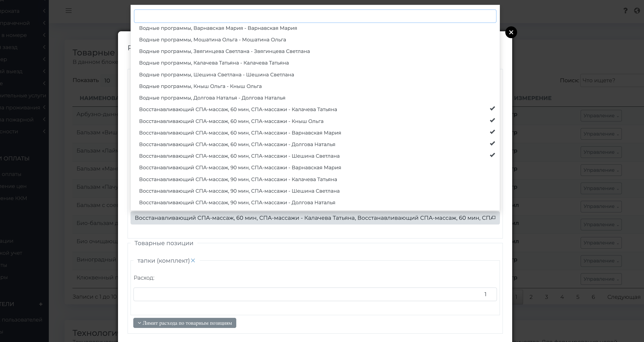The width and height of the screenshot is (644, 342).
Task: Click Следующая pagination link
Action: coord(624,297)
